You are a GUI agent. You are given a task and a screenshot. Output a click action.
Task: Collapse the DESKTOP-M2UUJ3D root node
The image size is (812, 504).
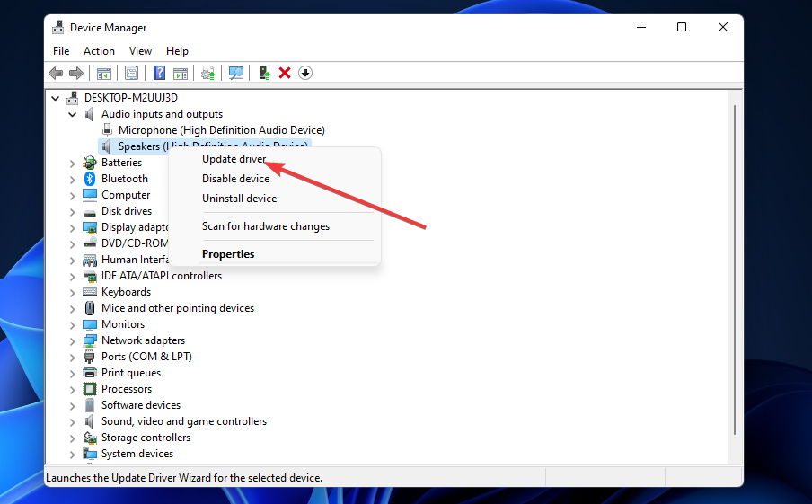[56, 98]
